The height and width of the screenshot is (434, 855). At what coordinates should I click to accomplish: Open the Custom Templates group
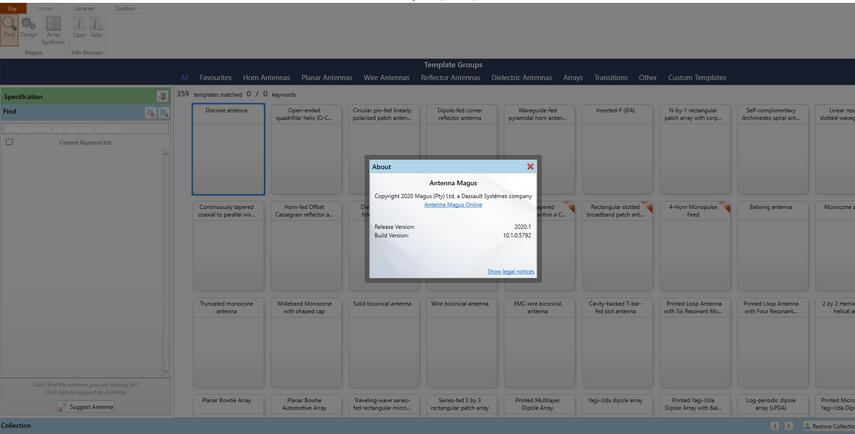coord(697,77)
